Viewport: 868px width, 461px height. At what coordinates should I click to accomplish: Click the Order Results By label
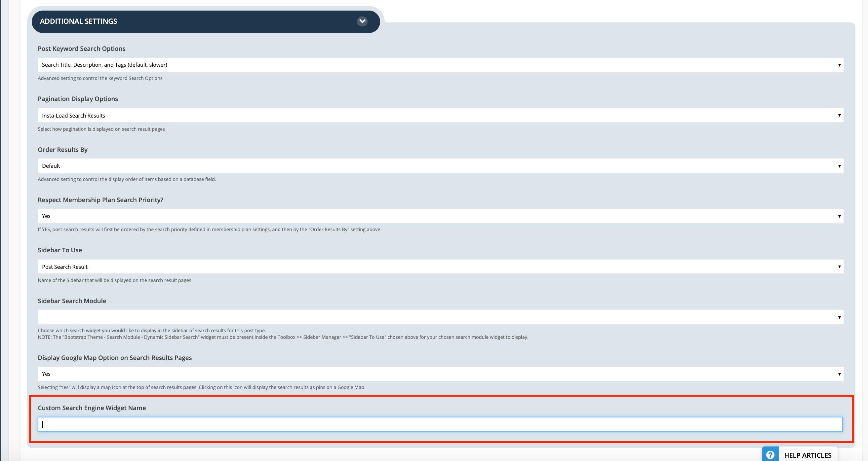point(63,150)
